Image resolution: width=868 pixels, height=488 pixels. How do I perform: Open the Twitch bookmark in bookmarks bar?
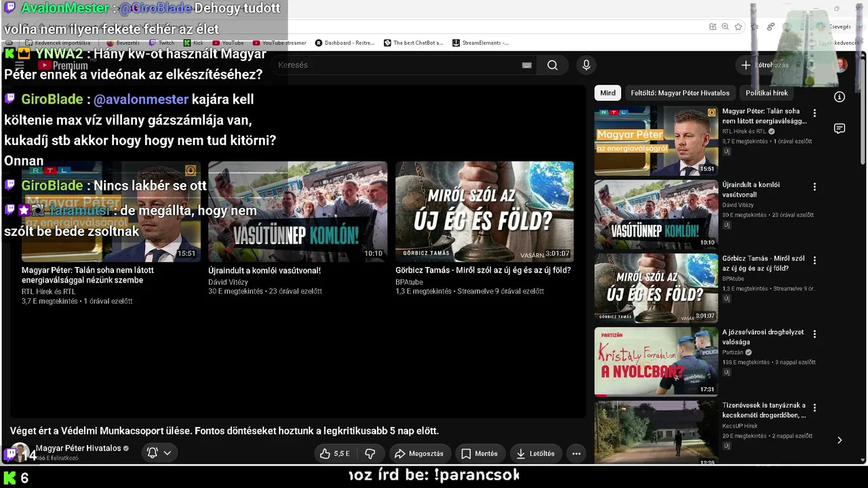click(x=161, y=43)
